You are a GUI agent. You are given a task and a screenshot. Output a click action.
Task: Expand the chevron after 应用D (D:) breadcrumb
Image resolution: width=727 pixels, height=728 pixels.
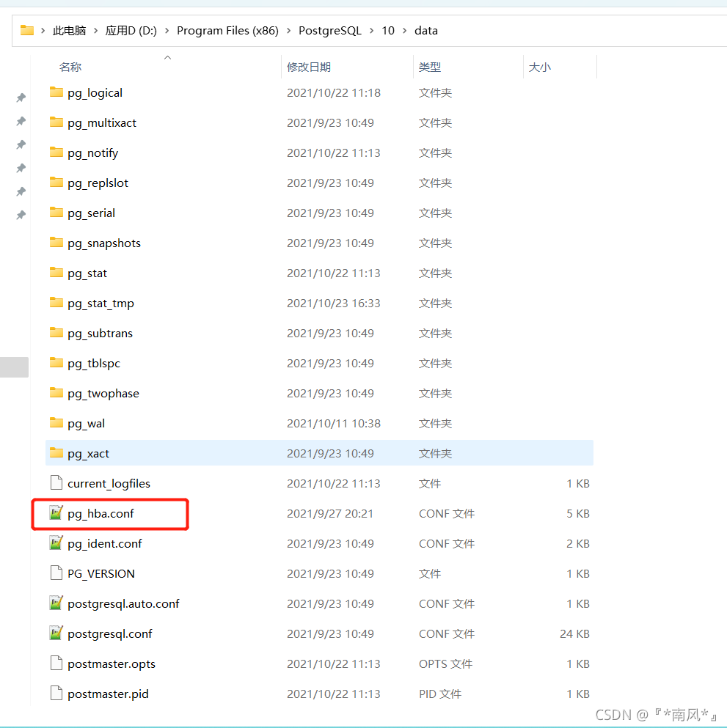[167, 31]
